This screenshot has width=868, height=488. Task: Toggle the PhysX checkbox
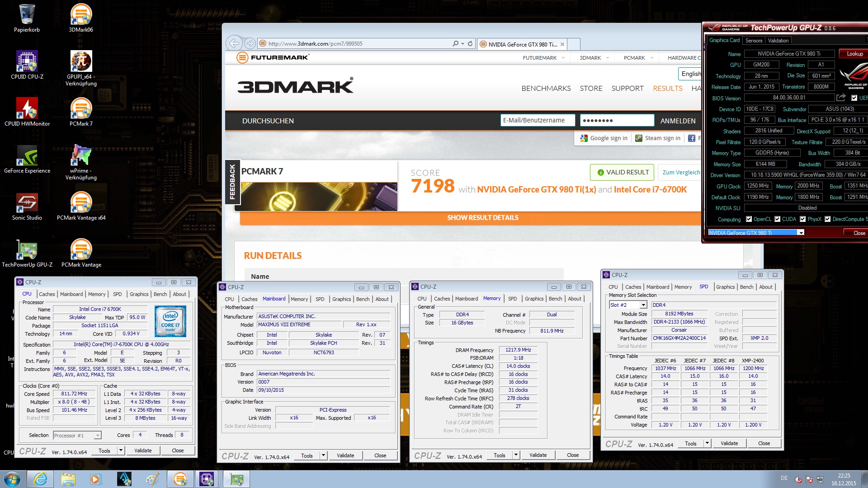[x=803, y=219]
